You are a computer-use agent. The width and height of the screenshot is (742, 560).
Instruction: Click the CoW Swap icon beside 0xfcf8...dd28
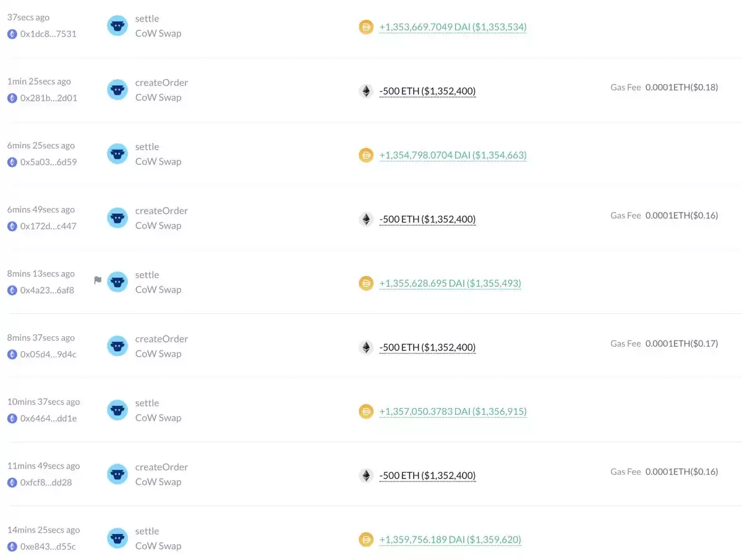click(x=117, y=474)
